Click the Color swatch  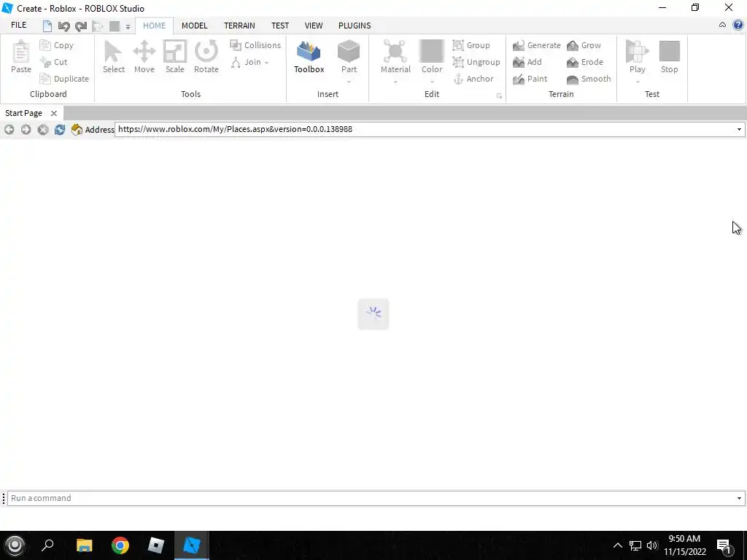pyautogui.click(x=432, y=52)
